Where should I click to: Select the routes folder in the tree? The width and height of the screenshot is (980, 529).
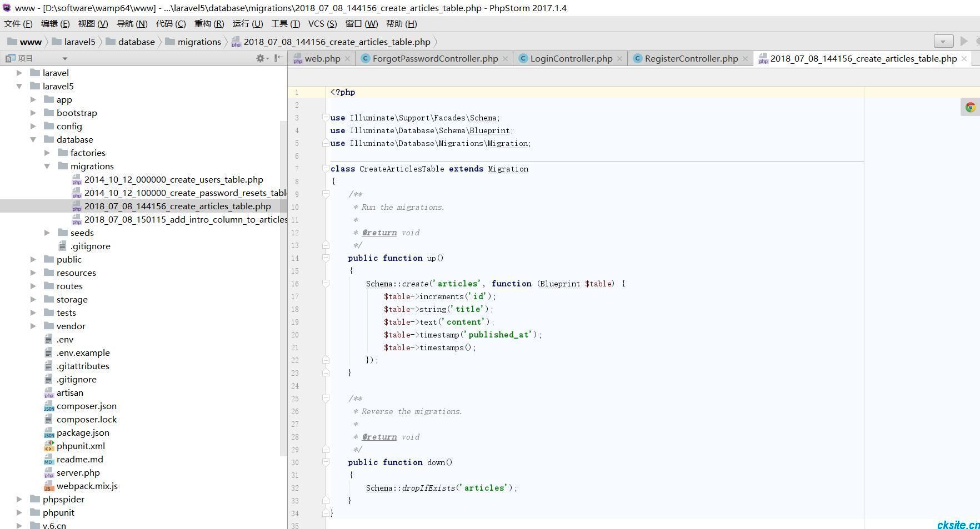pyautogui.click(x=69, y=286)
